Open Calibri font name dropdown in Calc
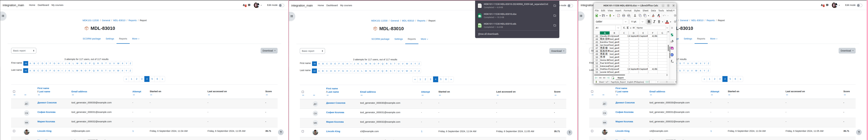This screenshot has width=868, height=140. (625, 22)
